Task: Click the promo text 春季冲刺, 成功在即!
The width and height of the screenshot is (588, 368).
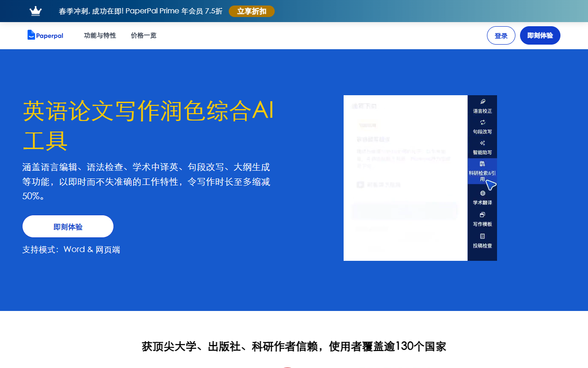Action: point(91,11)
